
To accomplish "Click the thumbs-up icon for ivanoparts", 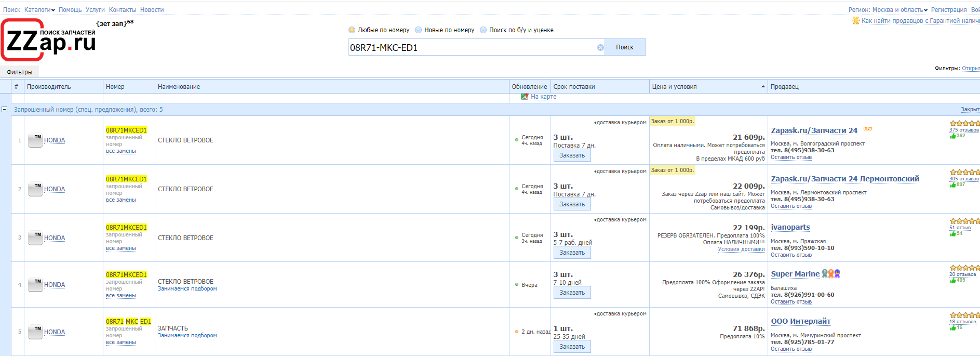I will point(952,233).
